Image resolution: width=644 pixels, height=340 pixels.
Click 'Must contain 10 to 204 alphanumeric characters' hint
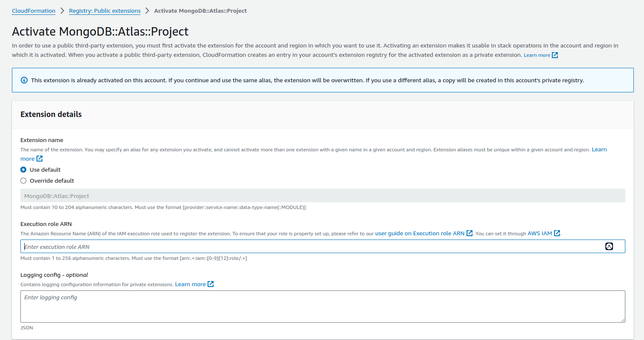click(x=163, y=207)
